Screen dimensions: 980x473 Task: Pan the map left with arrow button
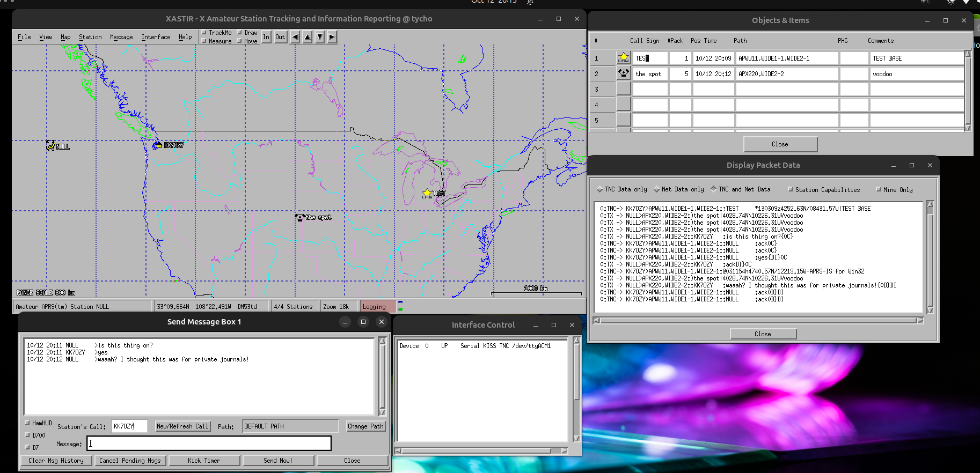(295, 37)
